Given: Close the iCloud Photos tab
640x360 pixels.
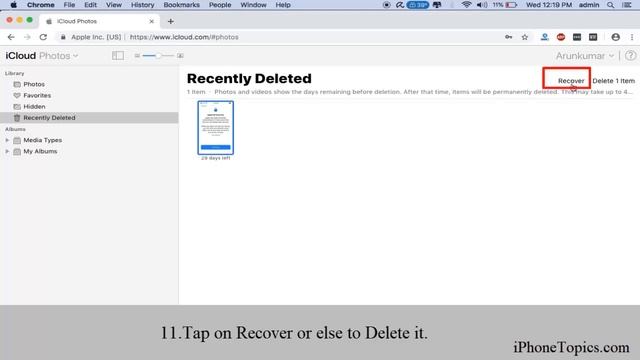Looking at the screenshot, I should [151, 21].
